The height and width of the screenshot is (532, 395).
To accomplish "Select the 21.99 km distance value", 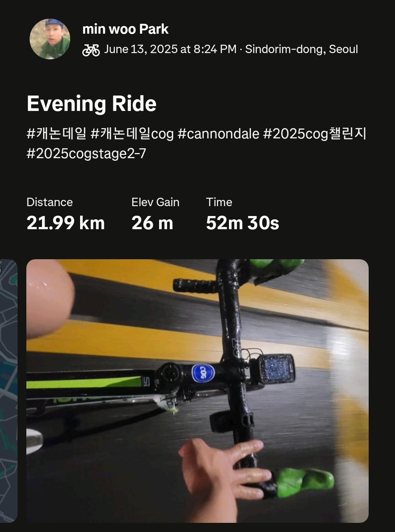I will click(x=66, y=223).
